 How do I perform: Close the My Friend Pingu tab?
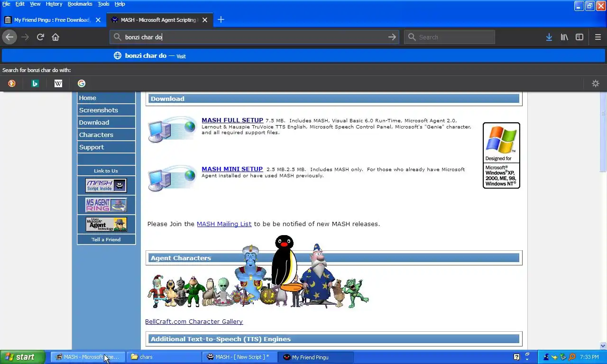(98, 20)
